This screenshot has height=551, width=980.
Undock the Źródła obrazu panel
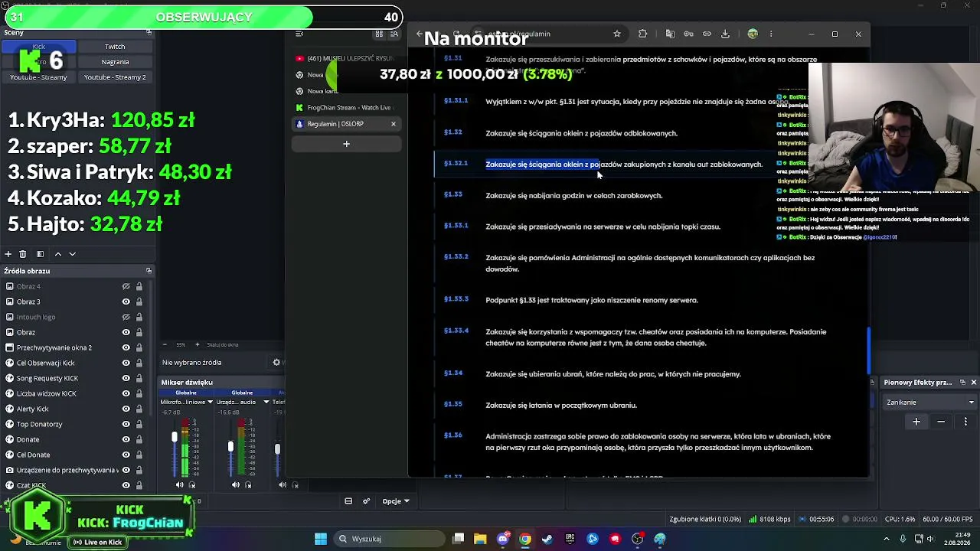coord(149,271)
